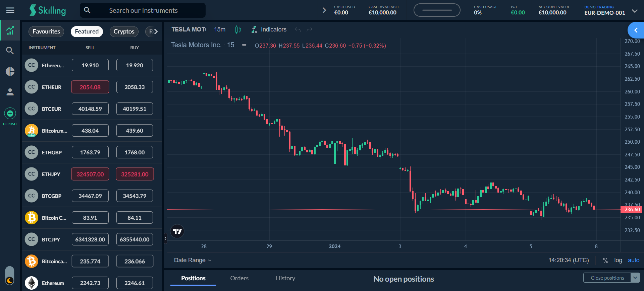Select the Favourites filter
This screenshot has width=644, height=291.
point(46,31)
